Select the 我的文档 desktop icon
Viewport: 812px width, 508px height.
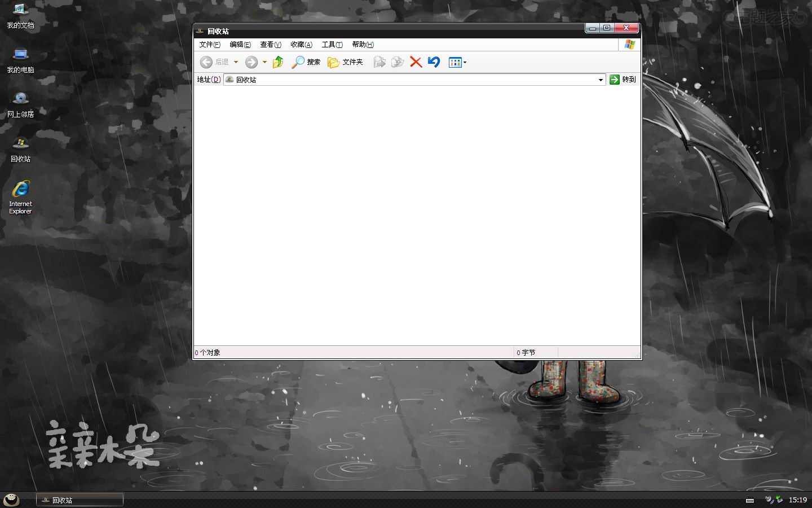(20, 16)
